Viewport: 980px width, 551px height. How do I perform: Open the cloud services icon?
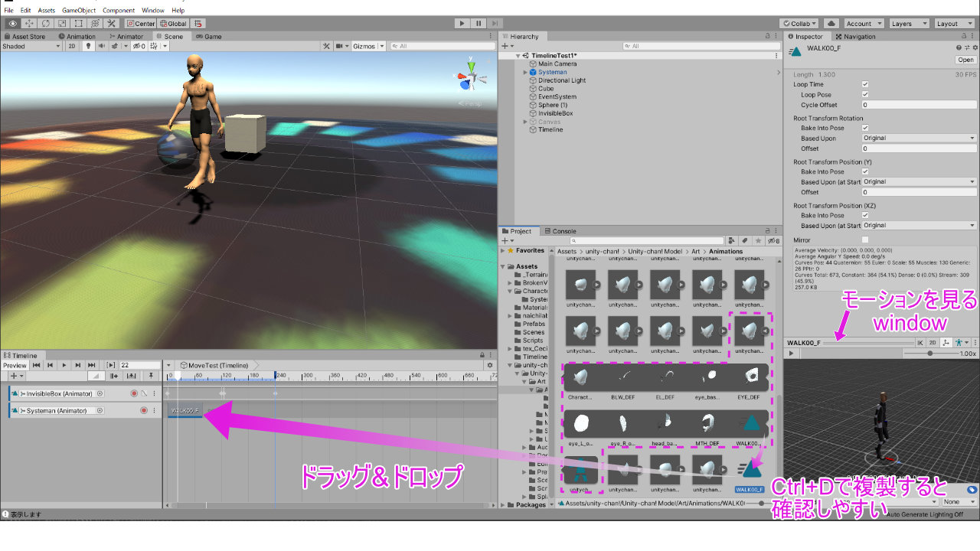click(x=831, y=24)
